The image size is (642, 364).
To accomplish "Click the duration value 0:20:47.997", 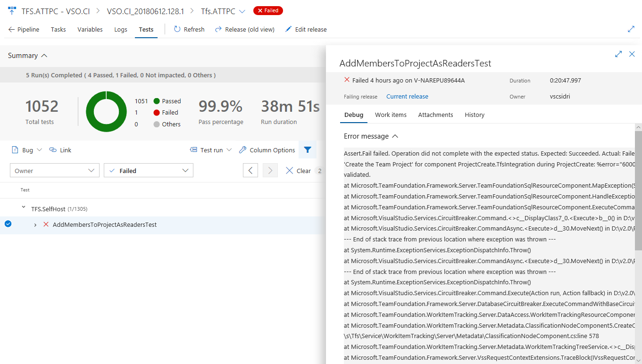I will point(566,81).
